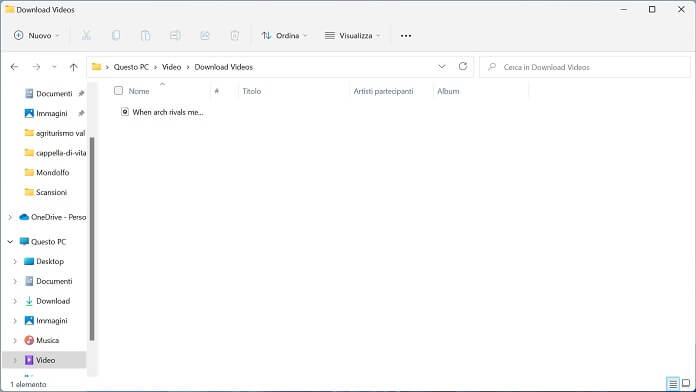Click Download Videos breadcrumb

click(223, 67)
